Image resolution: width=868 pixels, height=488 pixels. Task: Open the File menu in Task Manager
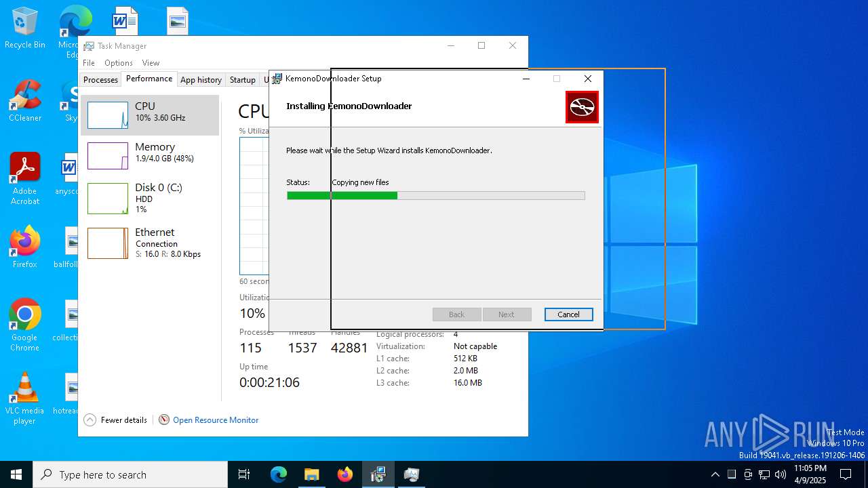[x=89, y=63]
